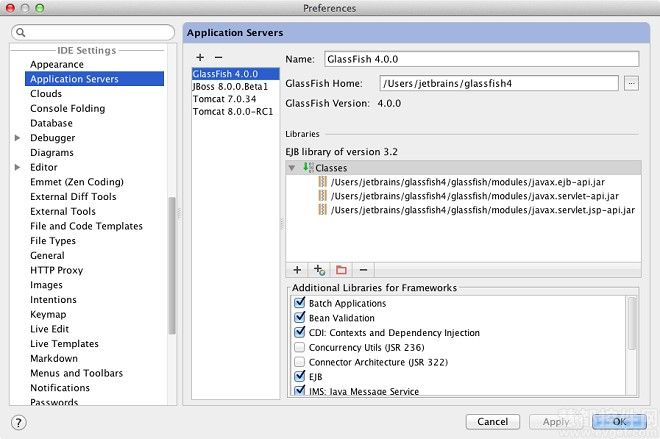Open General settings
This screenshot has width=660, height=439.
(x=47, y=255)
